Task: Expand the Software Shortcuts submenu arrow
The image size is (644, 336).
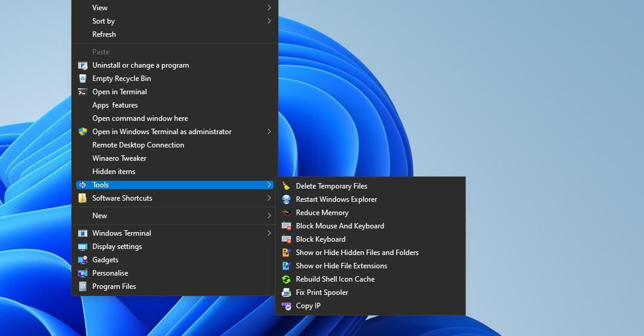Action: pyautogui.click(x=269, y=198)
